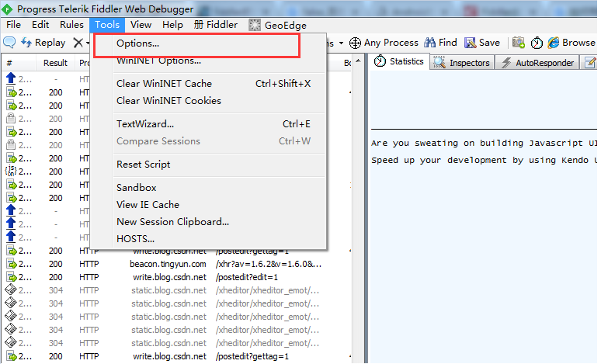This screenshot has width=601, height=364.
Task: Open the Remove X dropdown arrow
Action: click(x=88, y=43)
